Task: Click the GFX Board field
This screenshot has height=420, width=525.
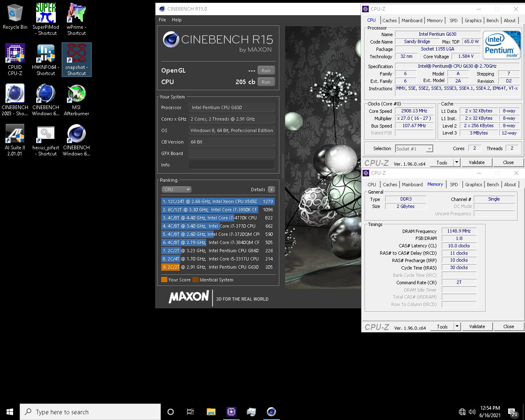Action: click(232, 153)
